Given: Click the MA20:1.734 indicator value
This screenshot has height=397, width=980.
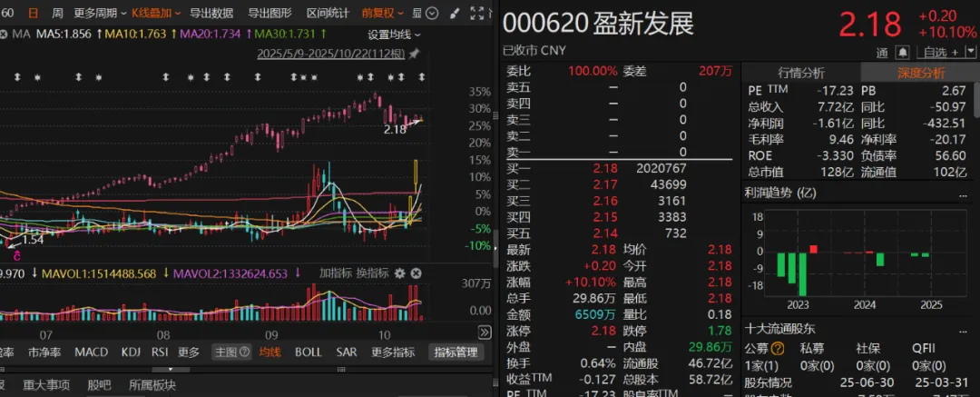Looking at the screenshot, I should point(211,34).
